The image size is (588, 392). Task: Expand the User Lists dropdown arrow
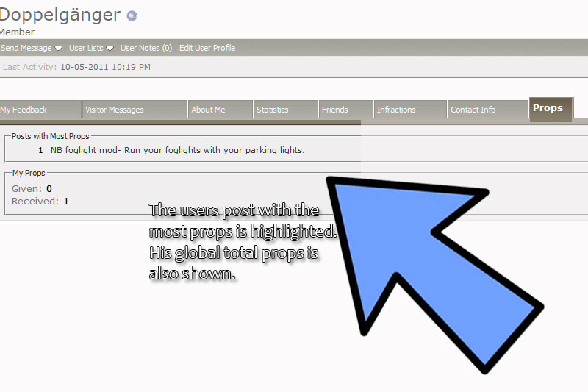110,49
